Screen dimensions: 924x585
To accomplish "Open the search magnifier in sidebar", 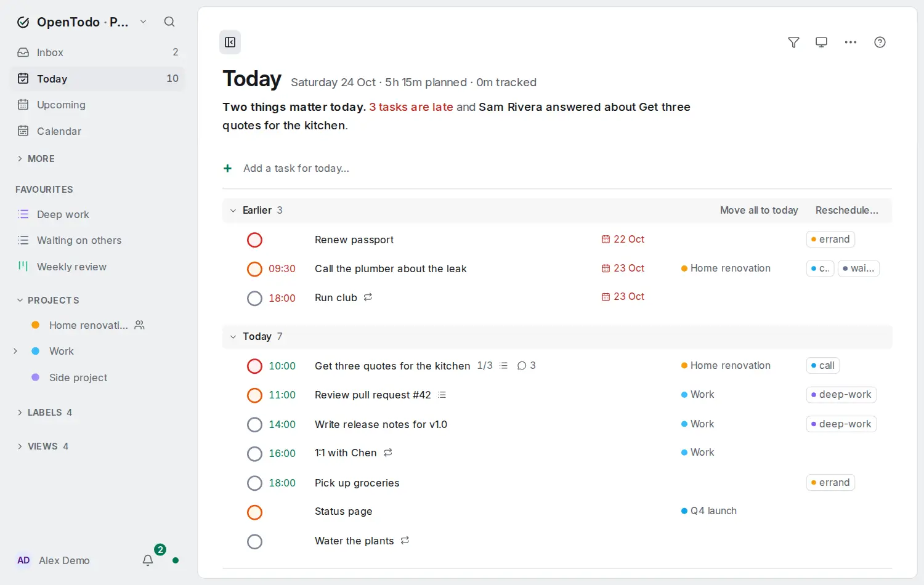I will pyautogui.click(x=169, y=22).
